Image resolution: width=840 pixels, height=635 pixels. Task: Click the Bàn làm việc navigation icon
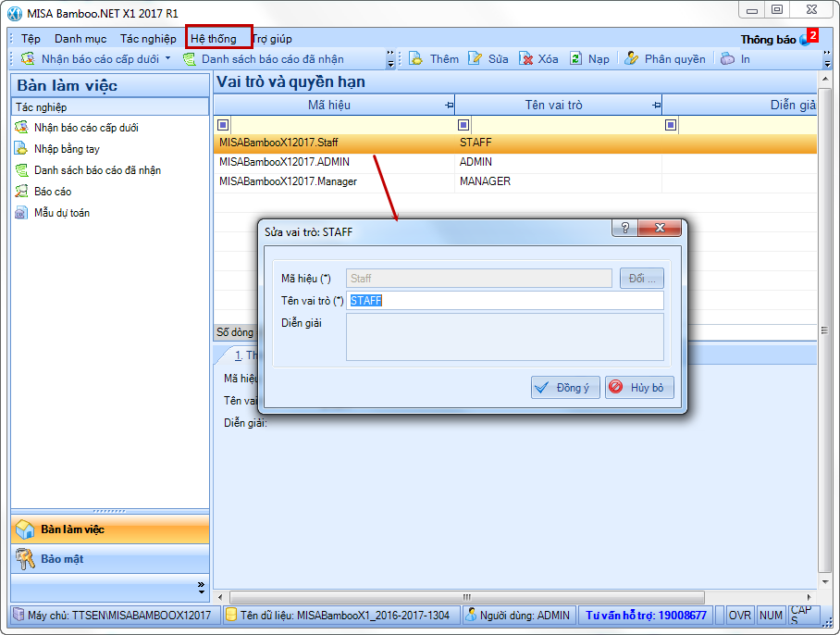tap(25, 529)
